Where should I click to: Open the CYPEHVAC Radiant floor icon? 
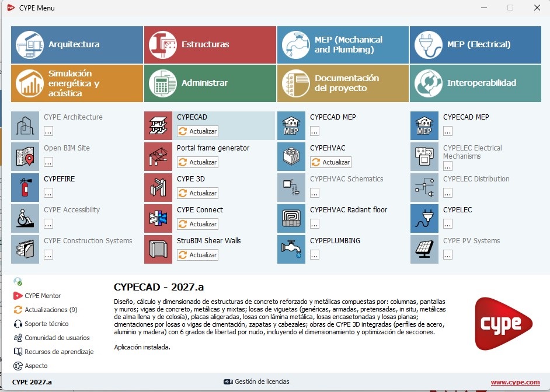291,218
